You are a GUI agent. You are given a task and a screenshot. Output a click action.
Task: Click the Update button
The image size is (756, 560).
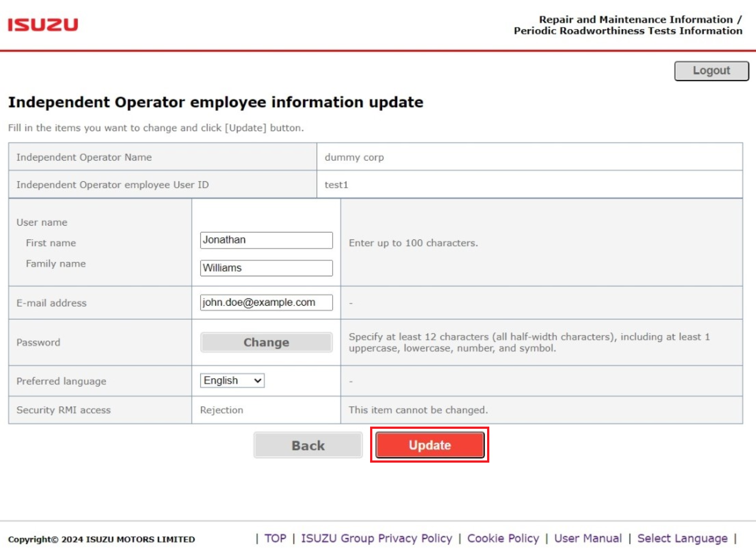click(x=430, y=445)
